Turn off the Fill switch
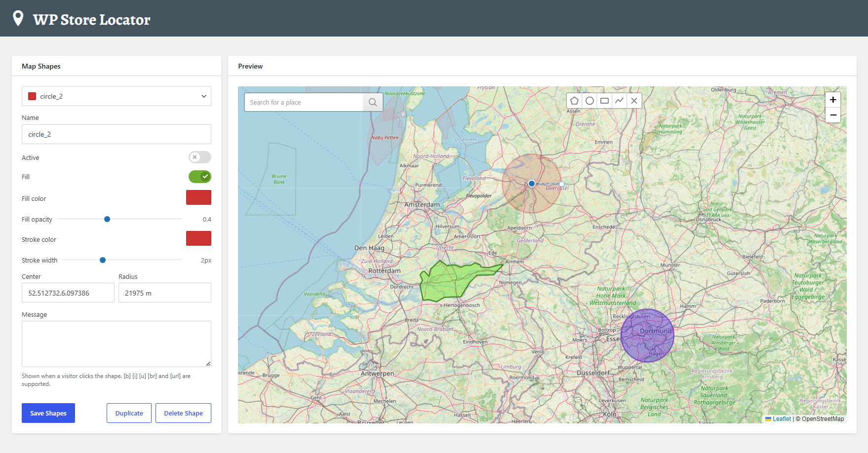This screenshot has width=868, height=453. click(200, 177)
